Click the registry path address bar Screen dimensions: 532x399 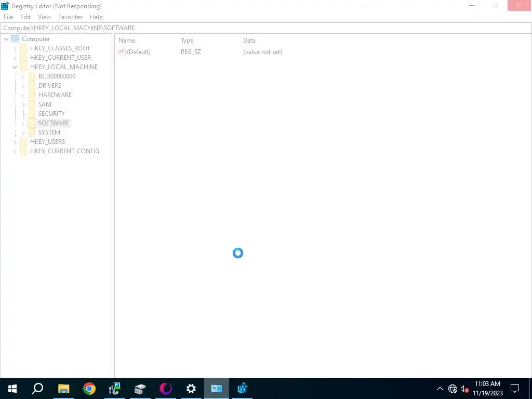tap(266, 28)
